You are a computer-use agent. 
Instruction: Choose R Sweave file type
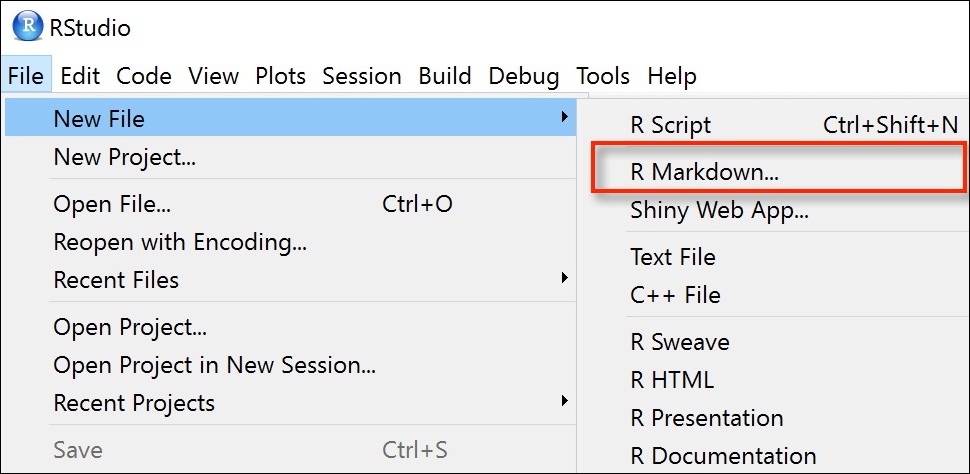coord(679,342)
